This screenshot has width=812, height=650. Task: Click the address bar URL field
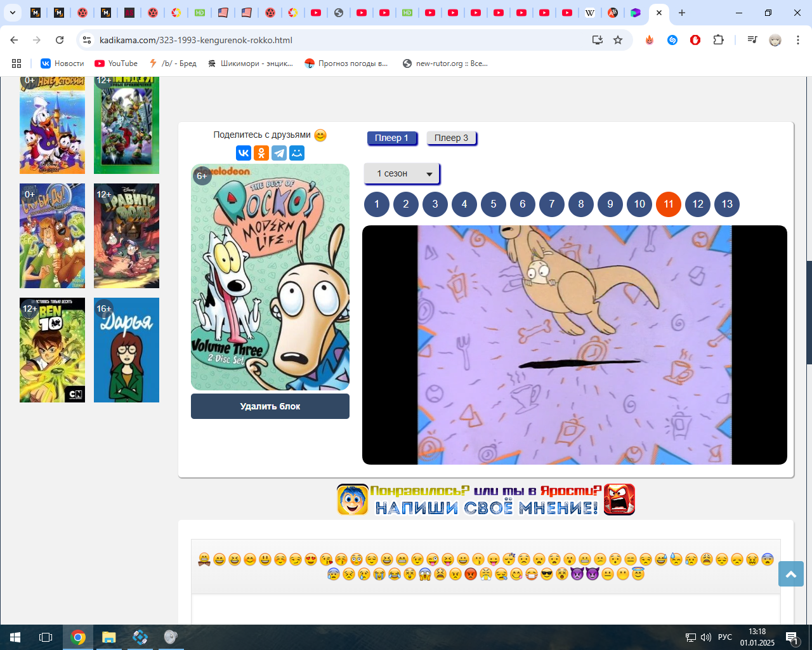pyautogui.click(x=343, y=40)
